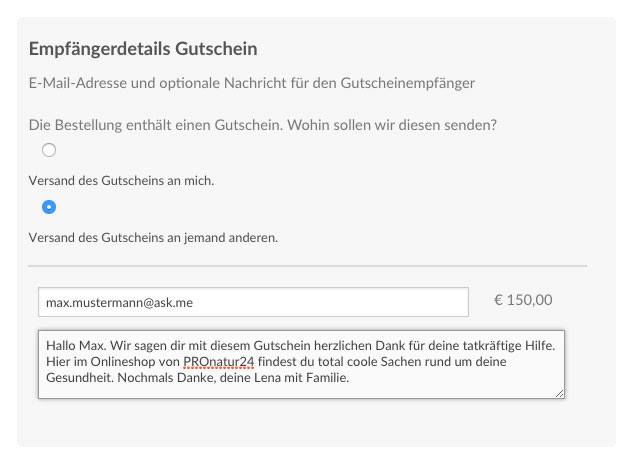The width and height of the screenshot is (636, 467).
Task: Click the 'Versand des Gutscheins an mich.' label
Action: tap(122, 181)
